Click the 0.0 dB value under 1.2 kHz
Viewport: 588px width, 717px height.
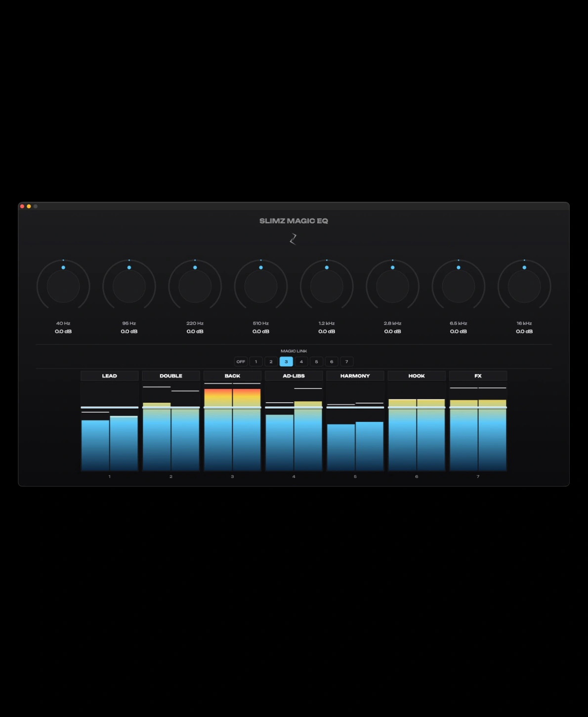click(x=327, y=332)
